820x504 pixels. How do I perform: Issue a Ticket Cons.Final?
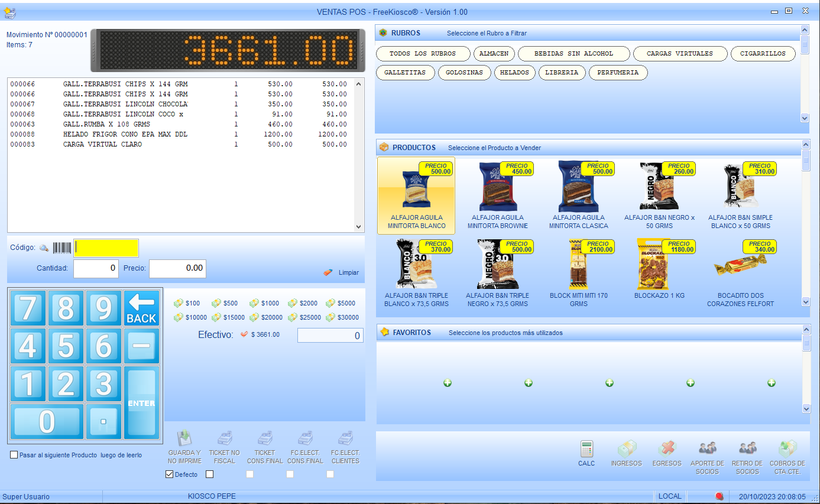[x=264, y=447]
